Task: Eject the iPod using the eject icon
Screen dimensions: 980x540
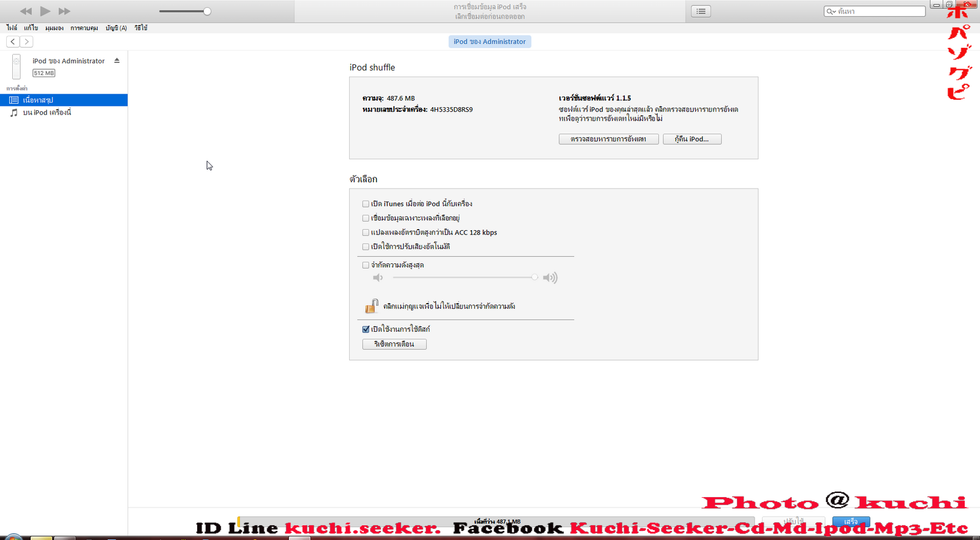Action: point(116,61)
